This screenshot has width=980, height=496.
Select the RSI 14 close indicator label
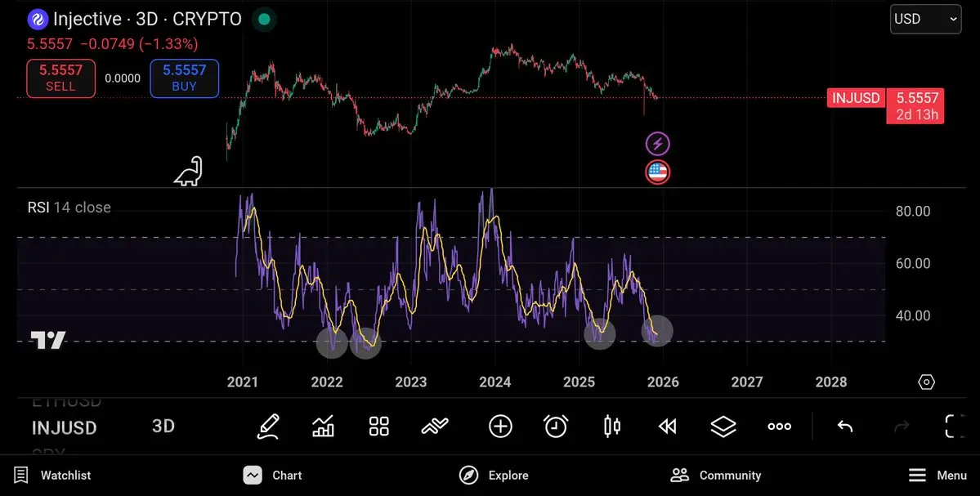tap(69, 208)
